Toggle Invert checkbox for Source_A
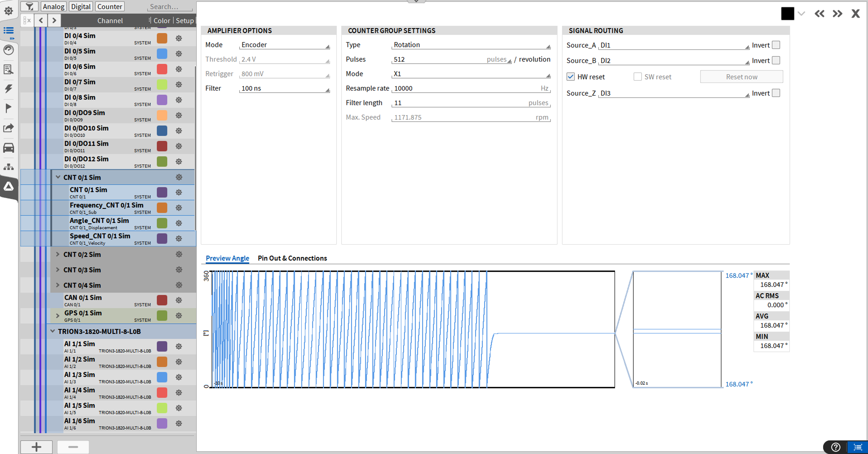868x454 pixels. coord(776,45)
